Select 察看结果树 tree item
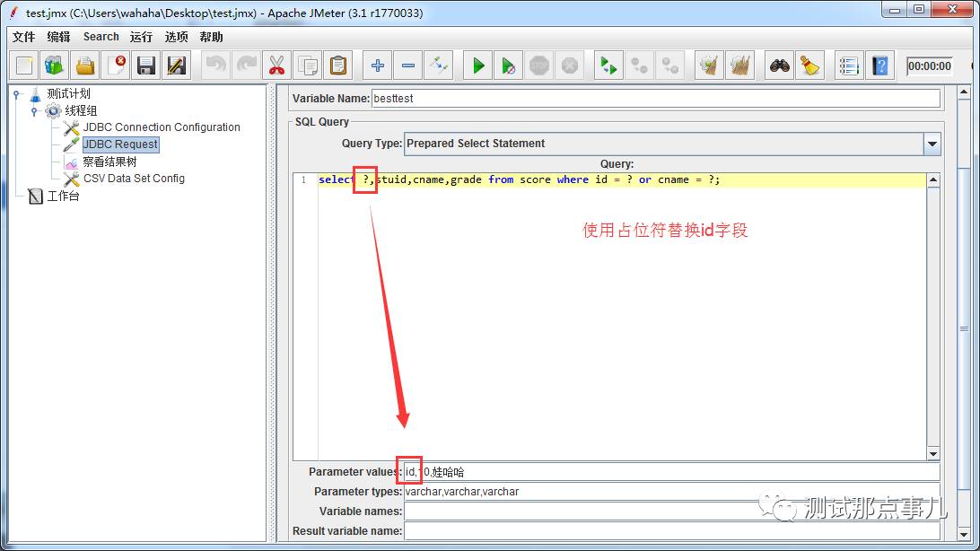Screen dimensions: 980x551 [x=110, y=162]
